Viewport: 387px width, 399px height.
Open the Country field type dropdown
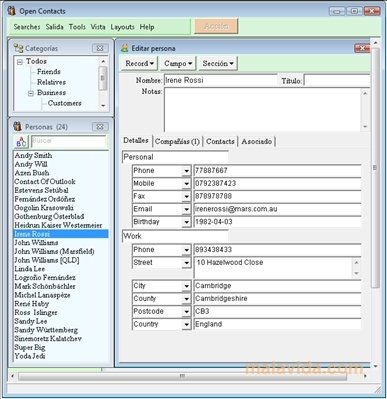pos(186,324)
